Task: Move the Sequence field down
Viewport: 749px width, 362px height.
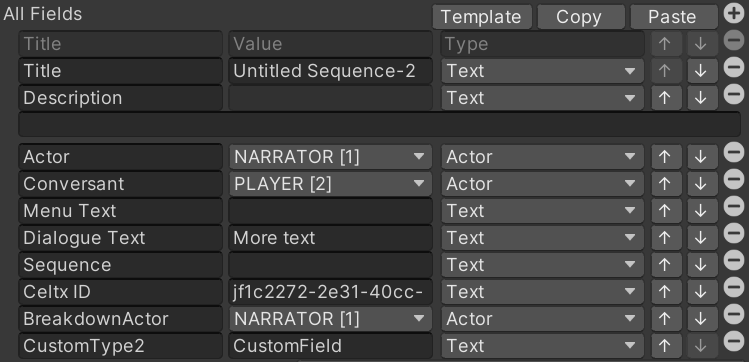Action: [x=701, y=265]
